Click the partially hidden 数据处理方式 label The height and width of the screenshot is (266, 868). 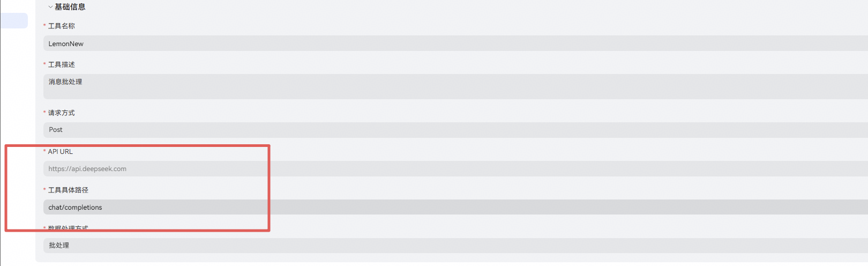coord(68,228)
